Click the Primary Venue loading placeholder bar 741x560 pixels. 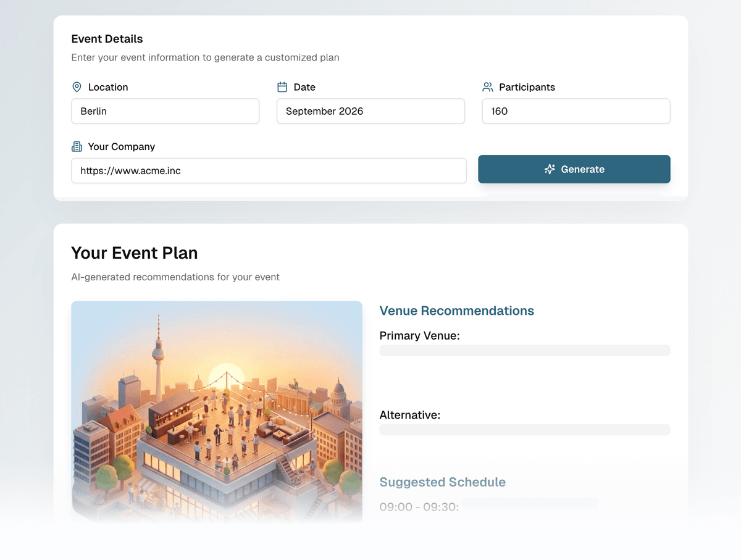(525, 350)
